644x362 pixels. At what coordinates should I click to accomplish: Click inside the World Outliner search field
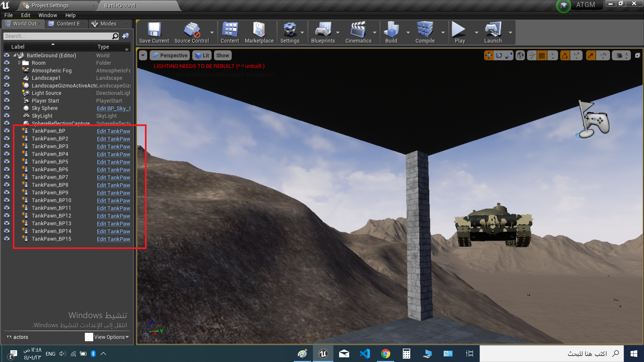[57, 36]
